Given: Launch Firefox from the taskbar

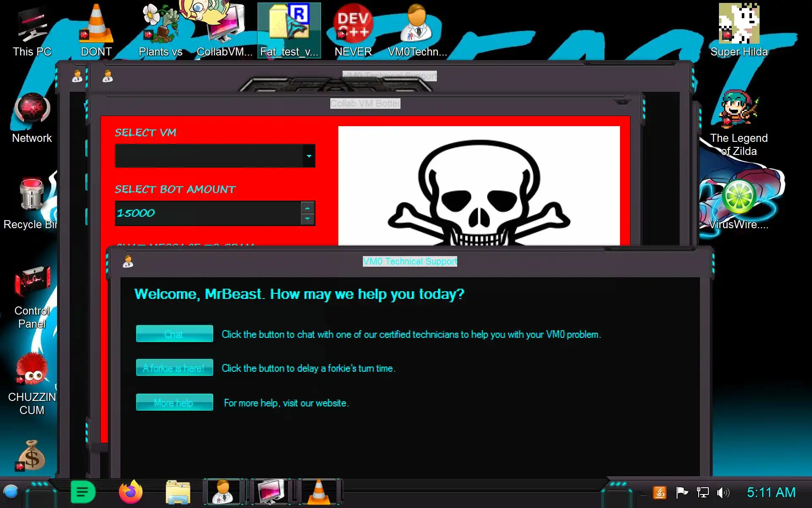Looking at the screenshot, I should (x=131, y=492).
